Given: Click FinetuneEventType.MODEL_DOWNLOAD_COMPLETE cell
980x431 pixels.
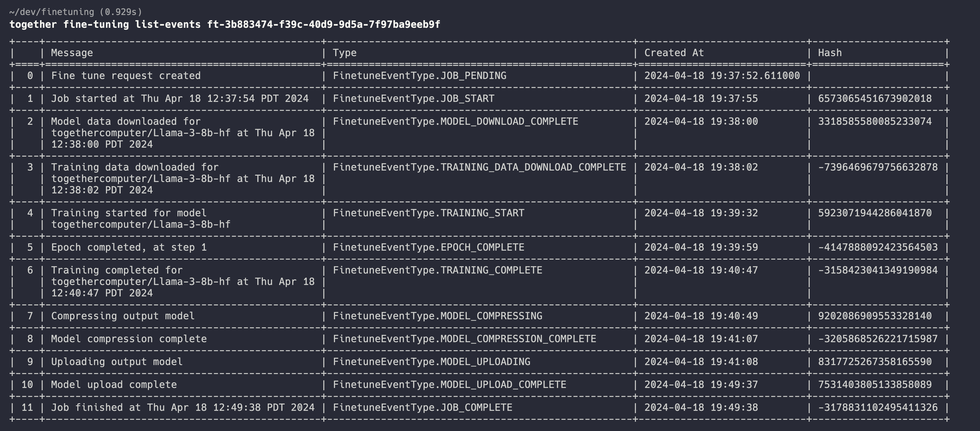Looking at the screenshot, I should click(455, 121).
